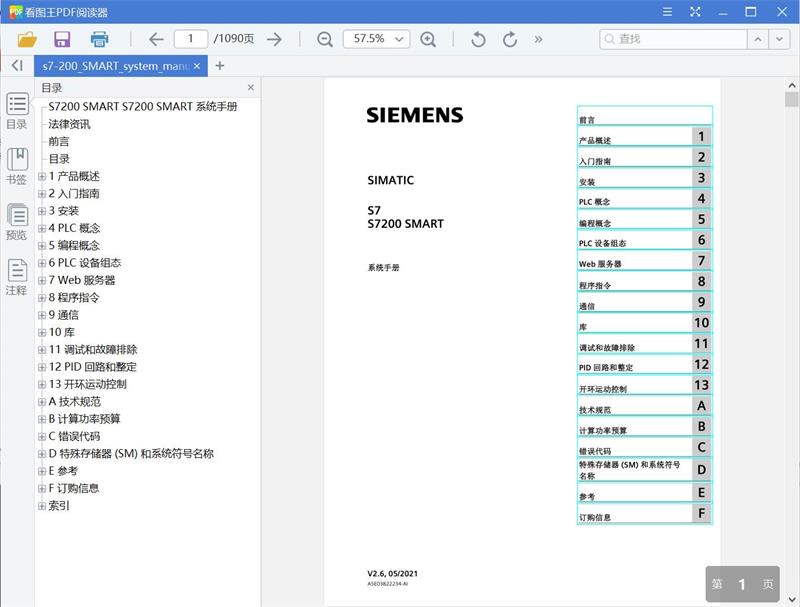Expand the 1 产品概述 tree node
Image resolution: width=800 pixels, height=607 pixels.
(42, 176)
